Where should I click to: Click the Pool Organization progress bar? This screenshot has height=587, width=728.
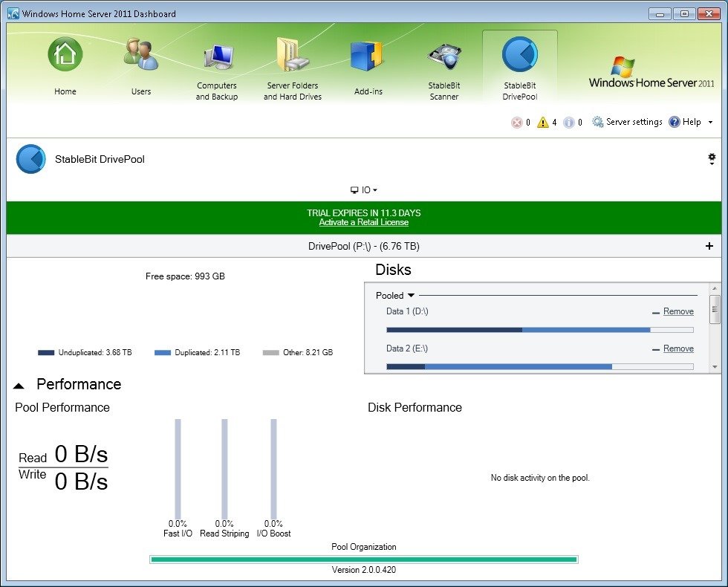click(363, 559)
